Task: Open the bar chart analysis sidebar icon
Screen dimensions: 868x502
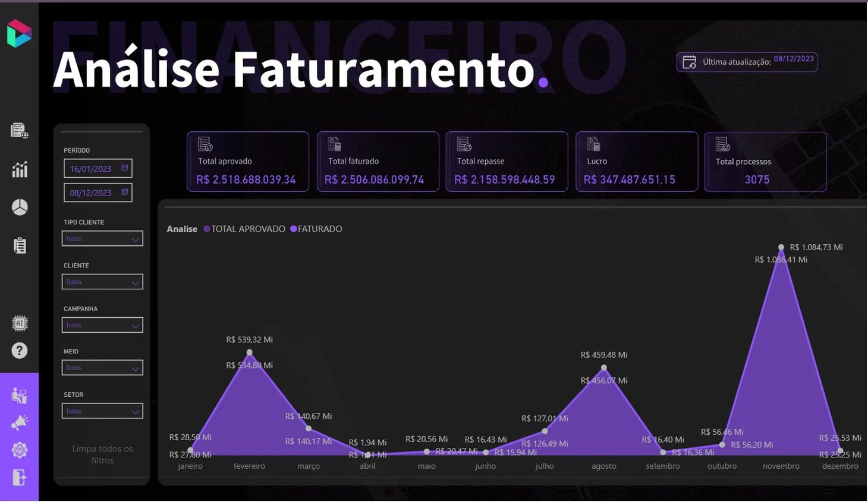Action: point(20,169)
